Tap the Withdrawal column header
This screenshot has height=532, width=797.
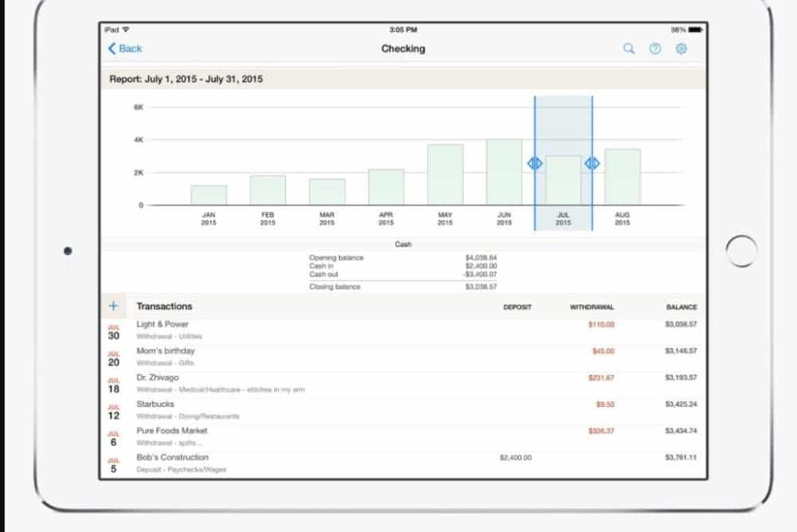(591, 307)
